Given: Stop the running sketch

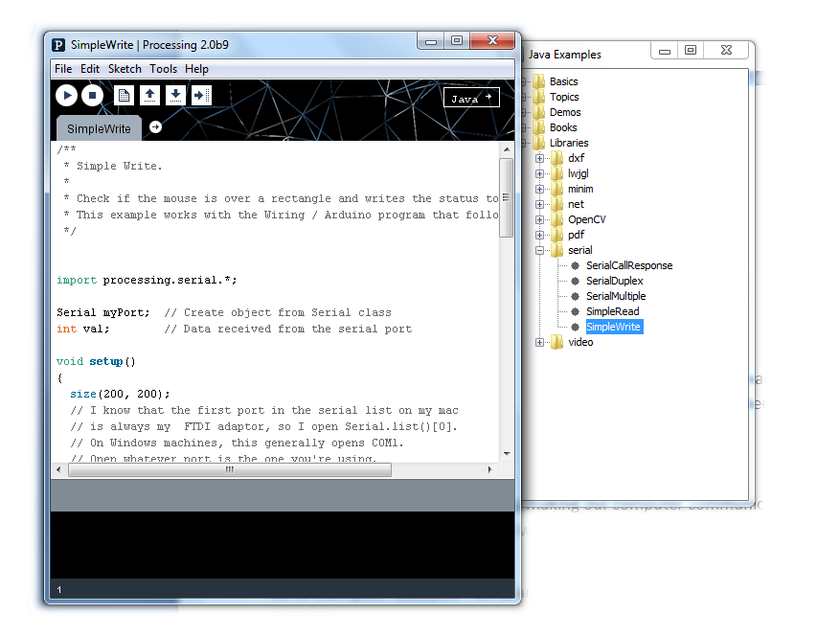Looking at the screenshot, I should pyautogui.click(x=92, y=96).
